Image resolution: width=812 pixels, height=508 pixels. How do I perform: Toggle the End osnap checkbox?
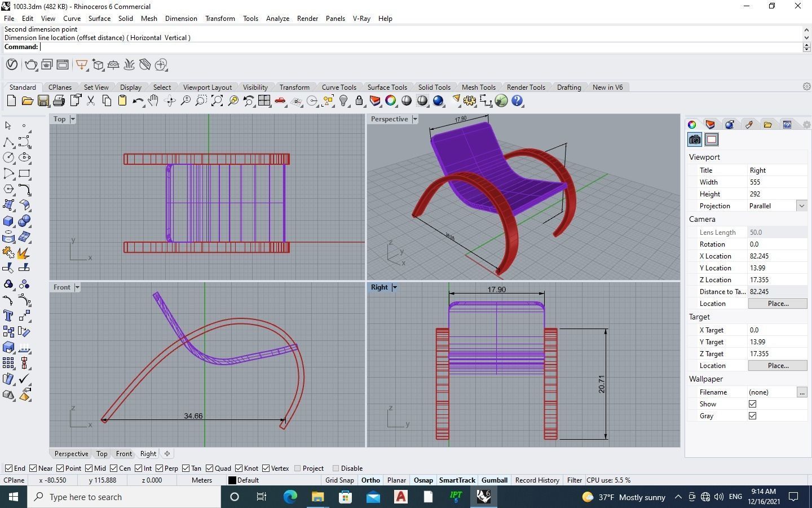click(x=8, y=468)
